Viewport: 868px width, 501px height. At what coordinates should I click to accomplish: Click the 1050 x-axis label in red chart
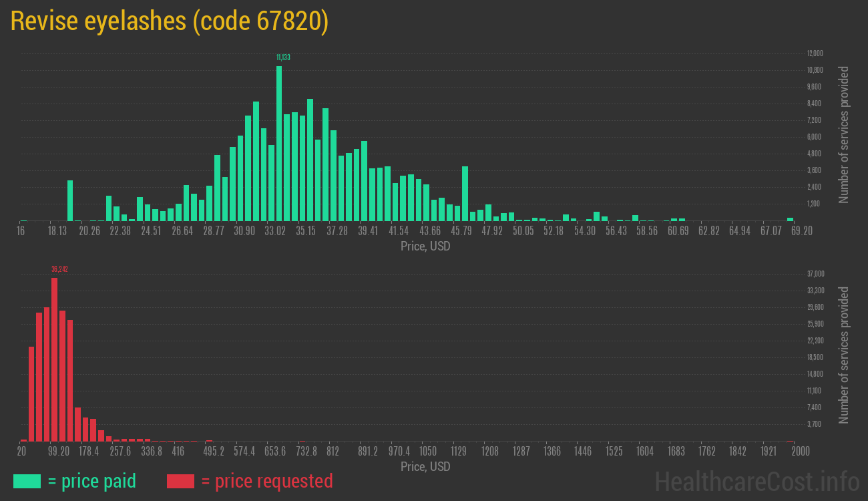point(428,452)
